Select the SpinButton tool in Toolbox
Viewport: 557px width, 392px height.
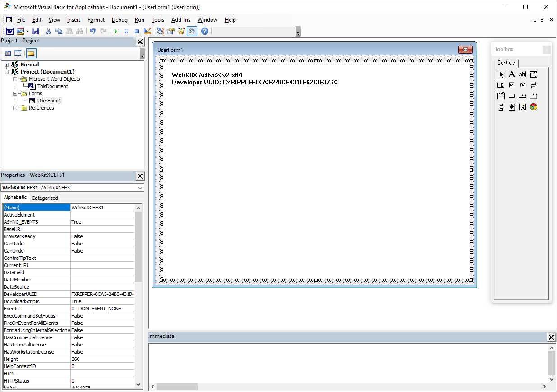[x=512, y=107]
